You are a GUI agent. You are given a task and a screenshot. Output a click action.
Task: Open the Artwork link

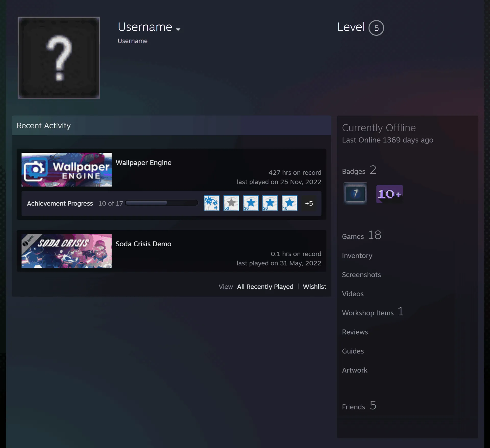click(x=354, y=370)
